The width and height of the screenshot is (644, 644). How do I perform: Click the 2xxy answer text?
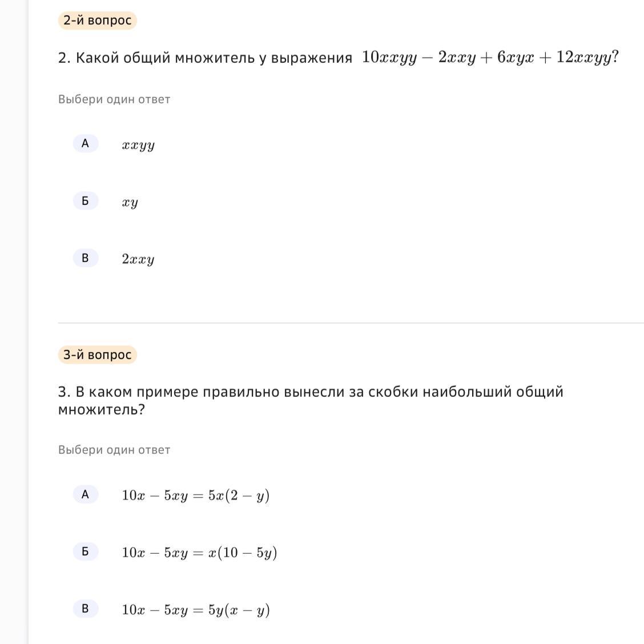pos(138,259)
